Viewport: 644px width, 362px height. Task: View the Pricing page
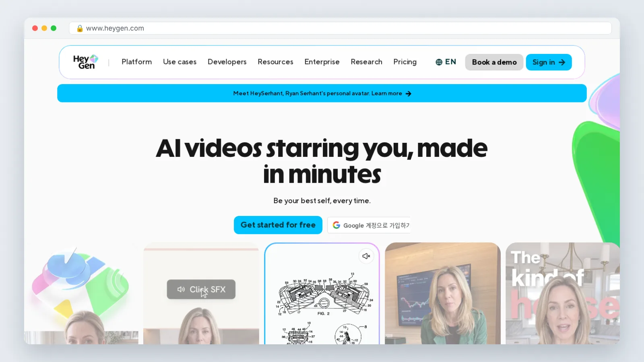tap(405, 62)
